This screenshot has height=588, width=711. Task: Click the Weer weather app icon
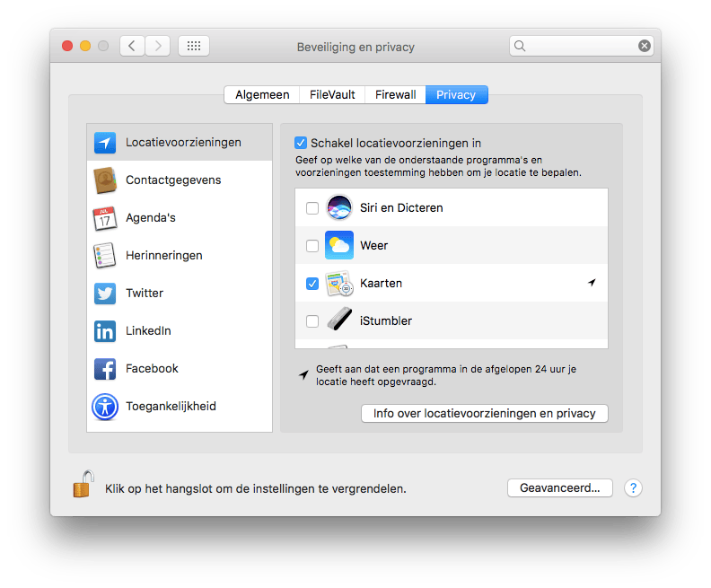point(339,245)
